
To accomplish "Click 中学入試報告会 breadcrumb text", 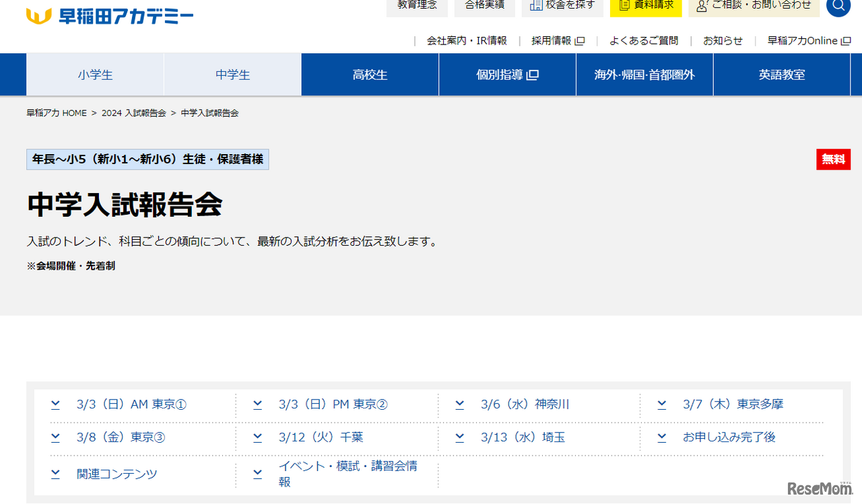I will (x=209, y=113).
